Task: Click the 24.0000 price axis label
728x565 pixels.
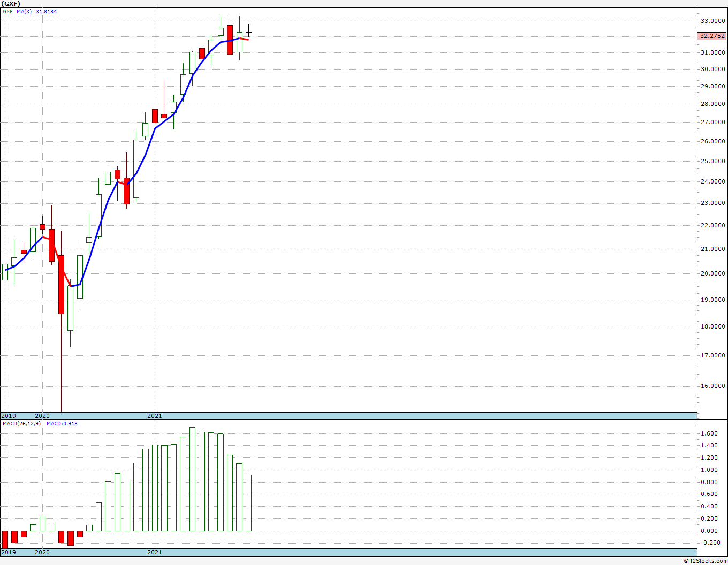Action: point(714,181)
